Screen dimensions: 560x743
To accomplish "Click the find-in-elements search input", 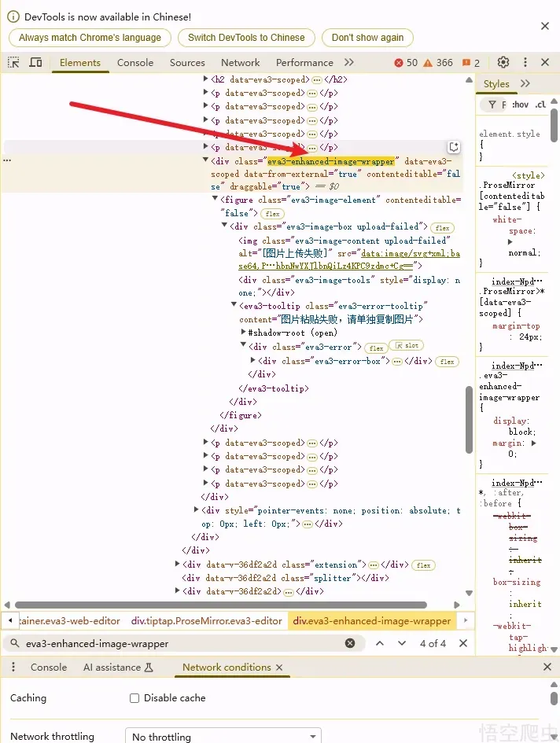I will click(x=181, y=643).
